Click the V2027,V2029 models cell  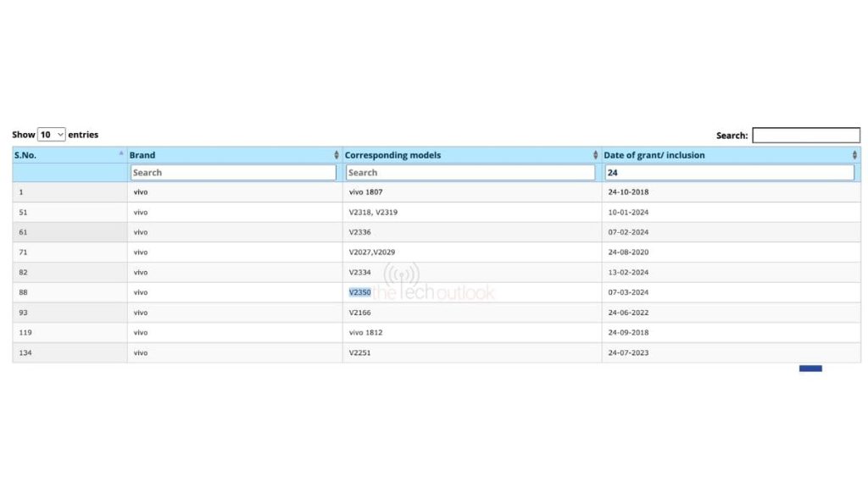point(372,252)
